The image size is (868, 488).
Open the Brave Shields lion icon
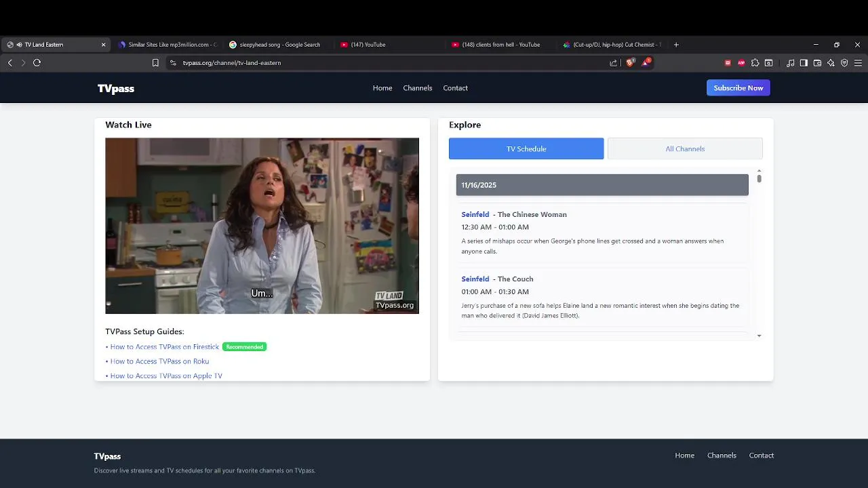(630, 62)
